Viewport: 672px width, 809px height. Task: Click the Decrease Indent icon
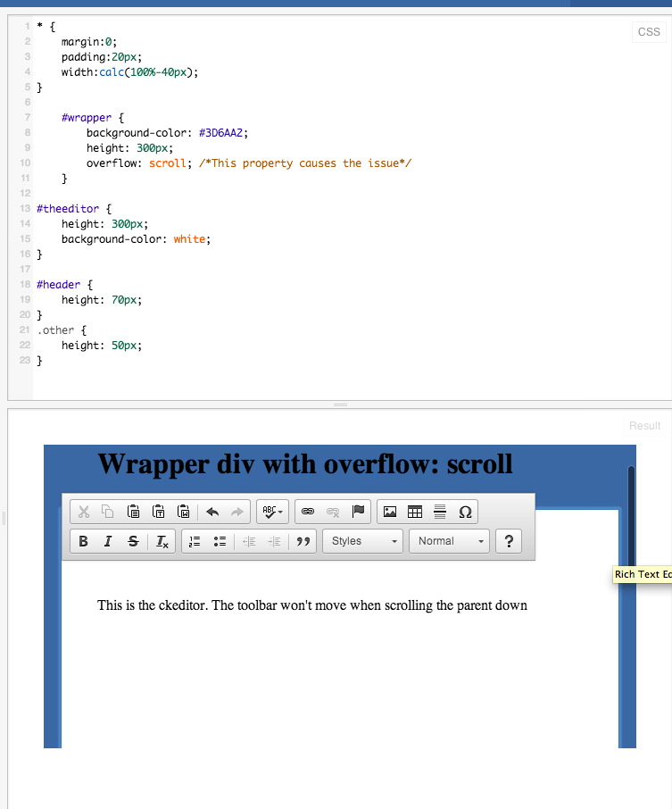tap(249, 541)
